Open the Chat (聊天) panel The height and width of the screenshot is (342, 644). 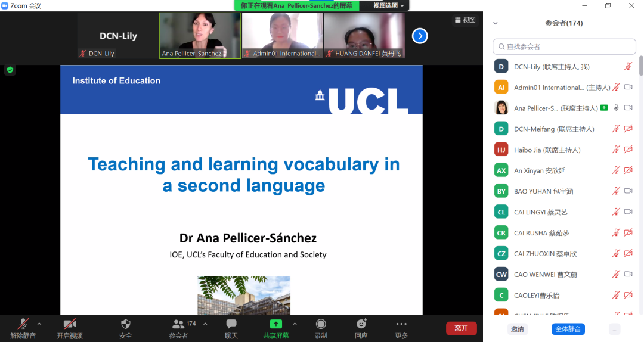point(231,325)
